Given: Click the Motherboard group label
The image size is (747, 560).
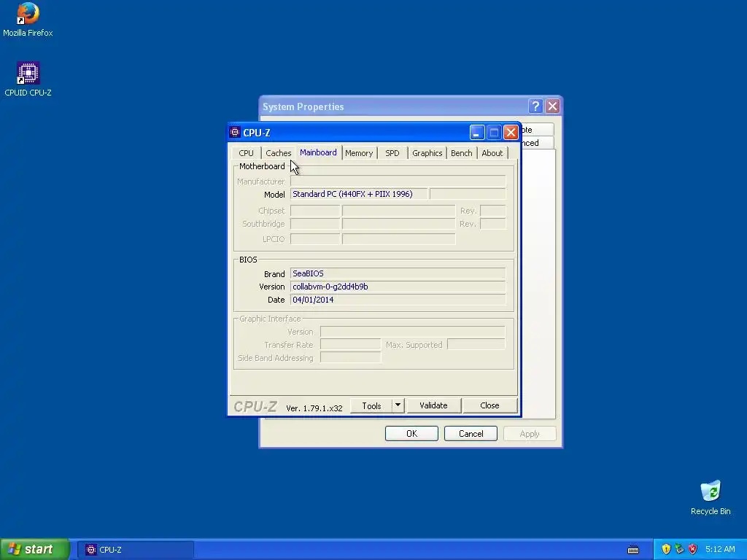Looking at the screenshot, I should click(262, 166).
